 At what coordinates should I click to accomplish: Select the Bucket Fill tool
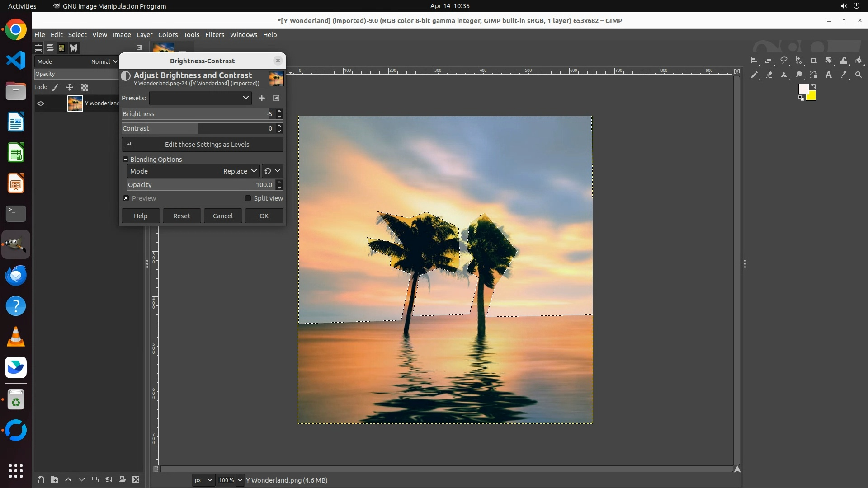tap(859, 61)
